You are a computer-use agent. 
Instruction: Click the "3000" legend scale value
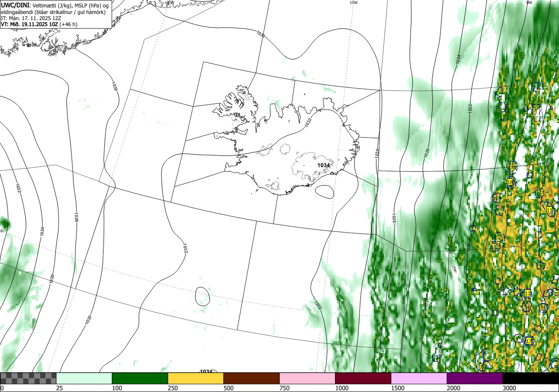[x=510, y=388]
